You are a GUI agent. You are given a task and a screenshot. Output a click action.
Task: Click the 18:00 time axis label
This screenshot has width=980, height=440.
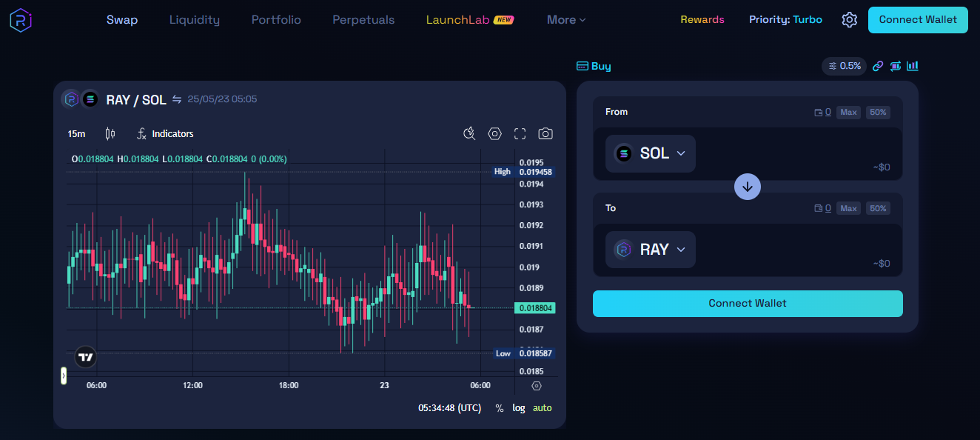tap(289, 385)
